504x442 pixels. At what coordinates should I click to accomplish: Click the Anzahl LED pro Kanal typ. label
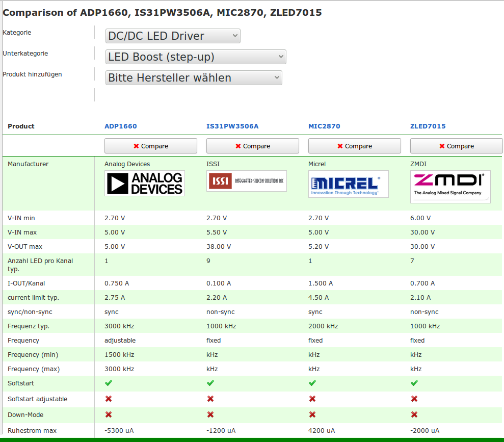point(40,265)
